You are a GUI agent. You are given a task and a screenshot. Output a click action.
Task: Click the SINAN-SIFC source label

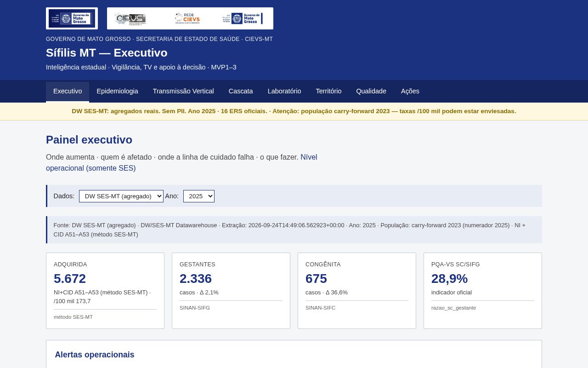coord(321,308)
